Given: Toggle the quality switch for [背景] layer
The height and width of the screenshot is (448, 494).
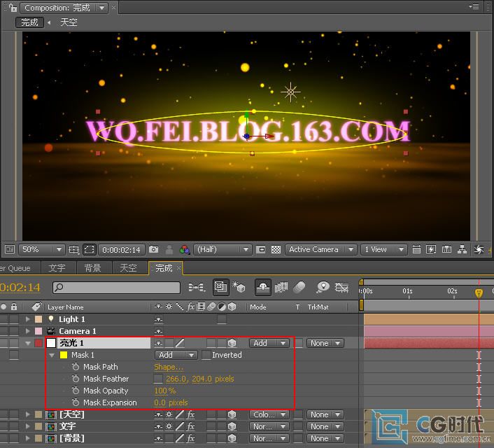Looking at the screenshot, I should [x=180, y=438].
